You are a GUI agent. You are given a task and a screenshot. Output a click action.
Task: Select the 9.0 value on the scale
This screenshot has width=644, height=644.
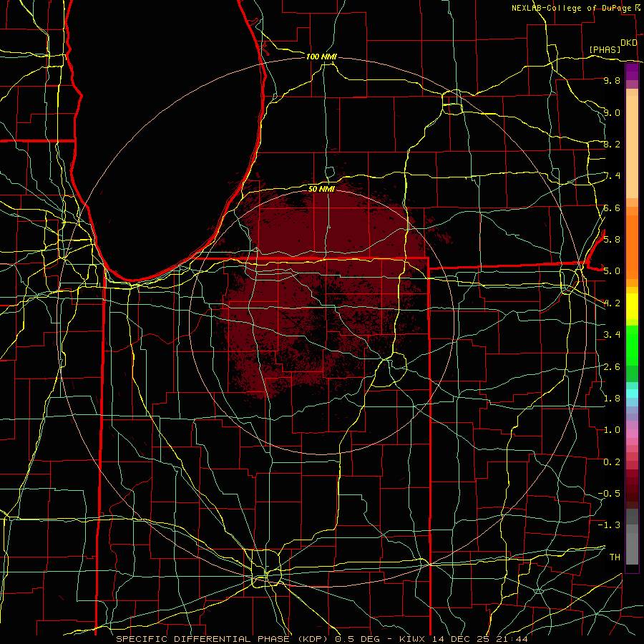click(x=612, y=112)
